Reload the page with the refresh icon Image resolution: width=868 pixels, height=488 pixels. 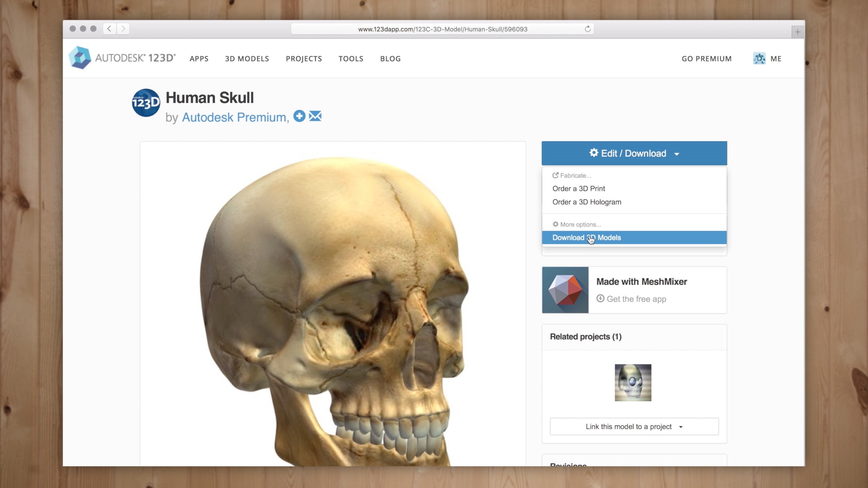click(x=587, y=29)
